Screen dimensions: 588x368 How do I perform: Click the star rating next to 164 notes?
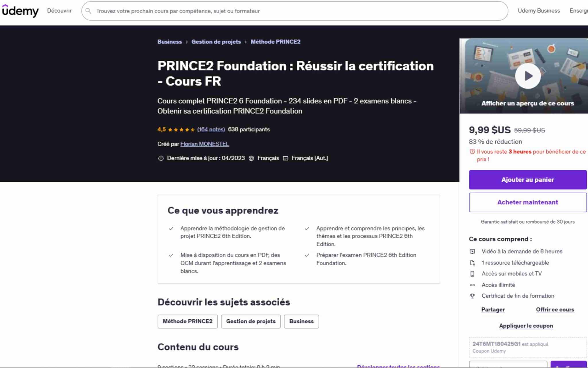tap(181, 129)
